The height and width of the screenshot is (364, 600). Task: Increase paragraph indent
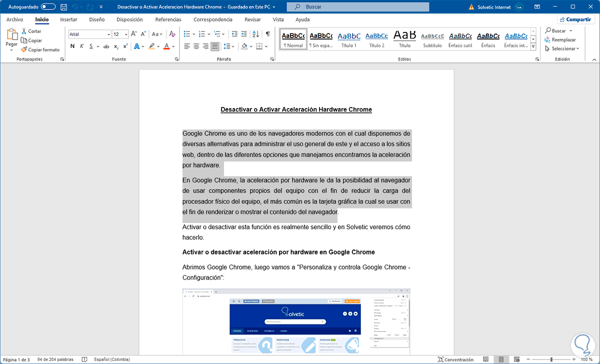coord(245,34)
